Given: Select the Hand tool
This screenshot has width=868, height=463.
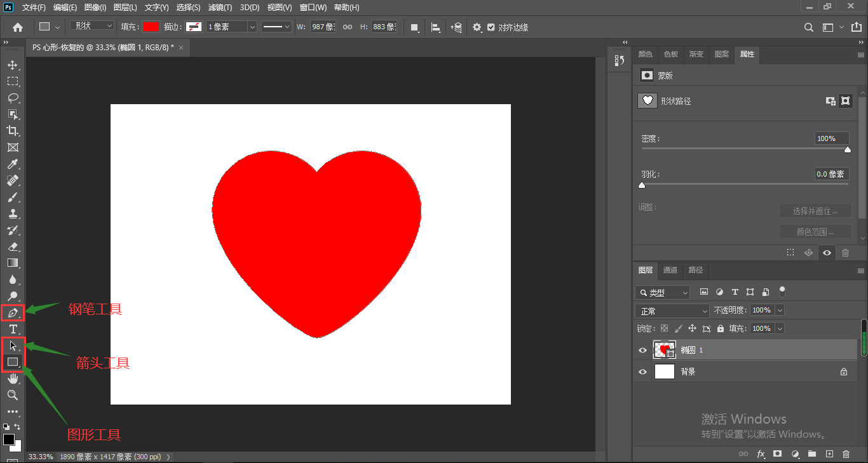Looking at the screenshot, I should 12,379.
